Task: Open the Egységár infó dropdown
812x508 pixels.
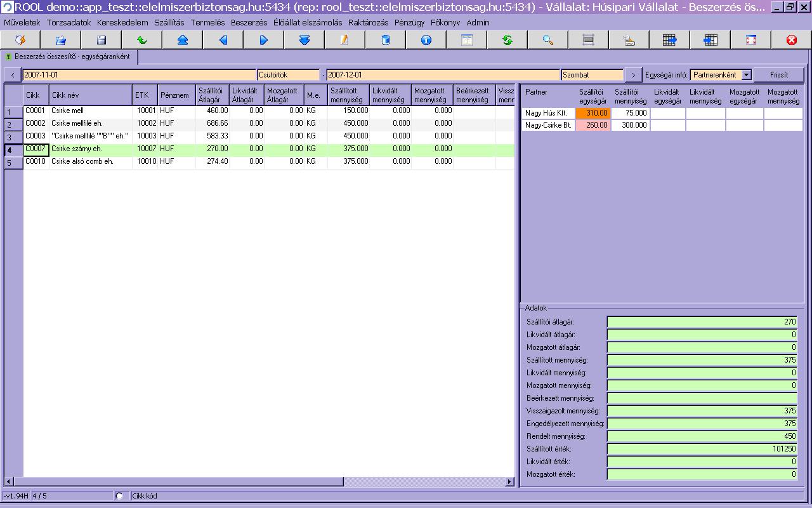Action: tap(746, 75)
